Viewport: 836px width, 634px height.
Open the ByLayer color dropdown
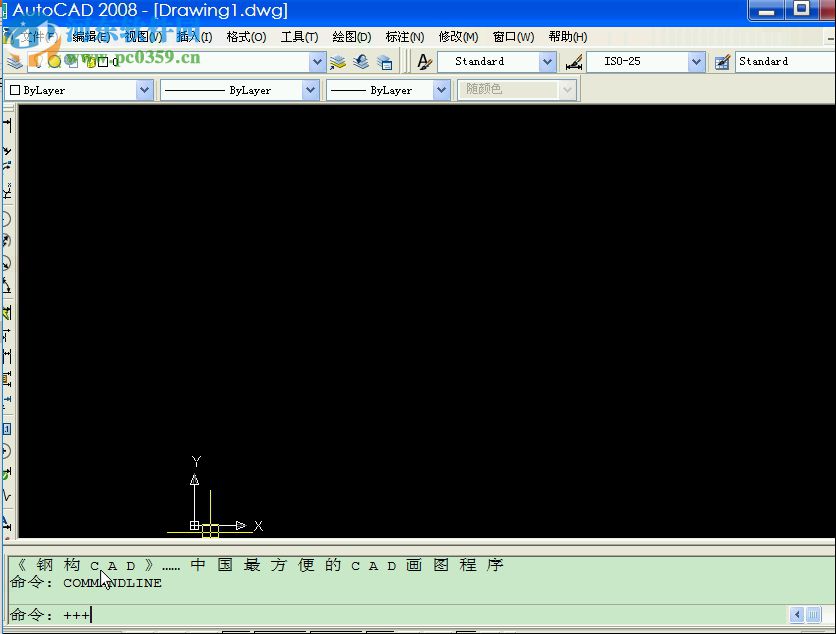coord(144,90)
